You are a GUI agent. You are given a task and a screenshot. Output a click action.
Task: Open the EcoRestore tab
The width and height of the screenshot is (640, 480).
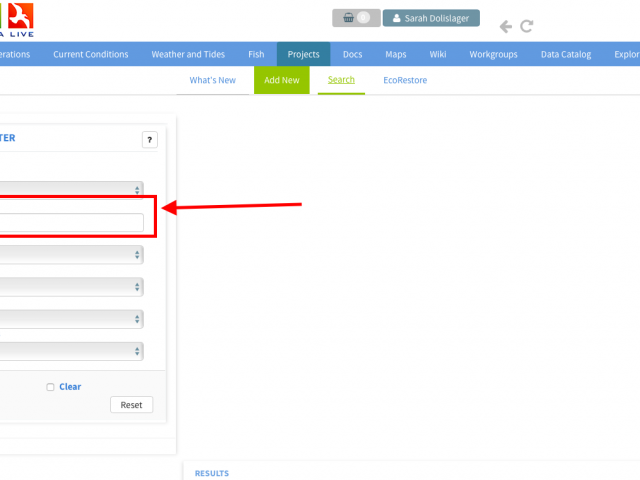tap(405, 80)
